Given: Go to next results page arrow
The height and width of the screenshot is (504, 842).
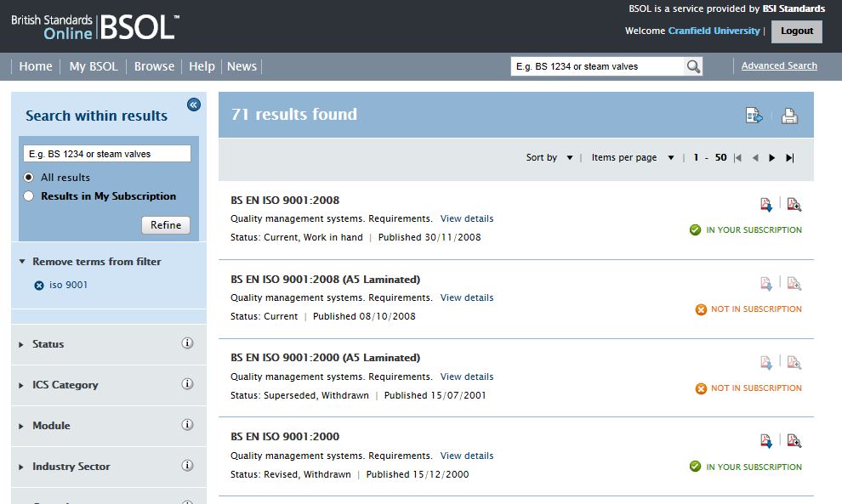Looking at the screenshot, I should [772, 157].
